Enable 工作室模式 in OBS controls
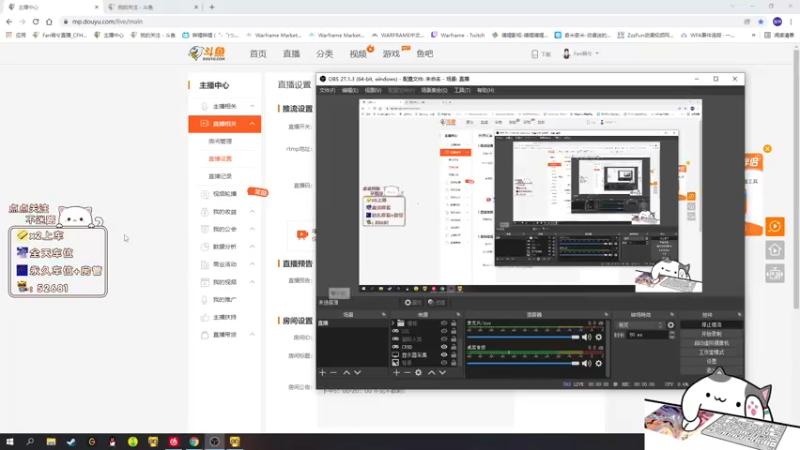Image resolution: width=800 pixels, height=450 pixels. pyautogui.click(x=711, y=352)
